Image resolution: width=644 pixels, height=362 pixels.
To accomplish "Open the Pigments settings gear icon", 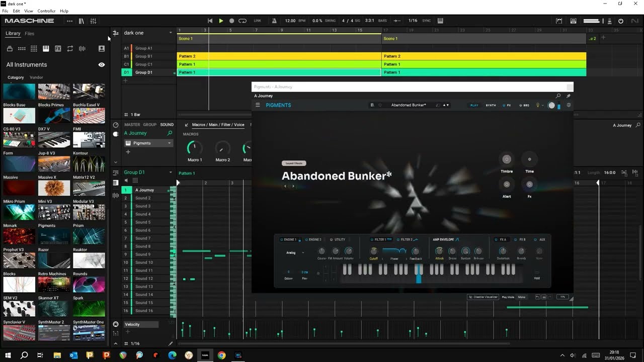I will point(569,105).
